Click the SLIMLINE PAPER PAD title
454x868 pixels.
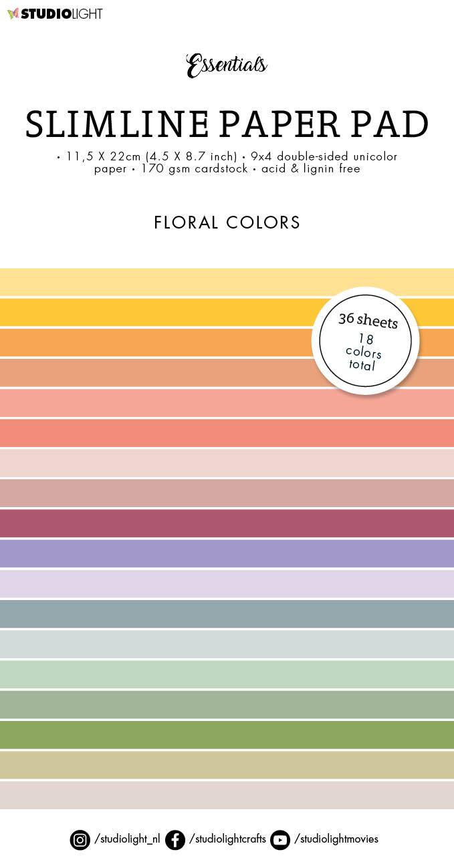227,124
